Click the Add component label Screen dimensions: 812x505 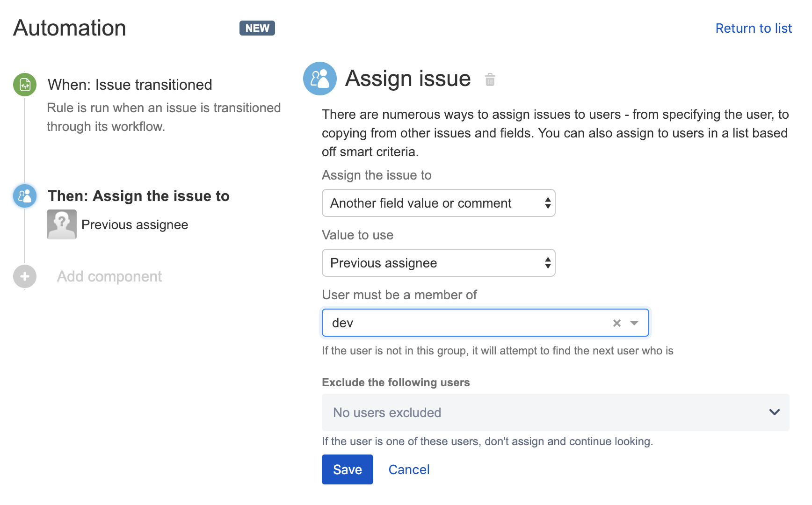coord(109,276)
